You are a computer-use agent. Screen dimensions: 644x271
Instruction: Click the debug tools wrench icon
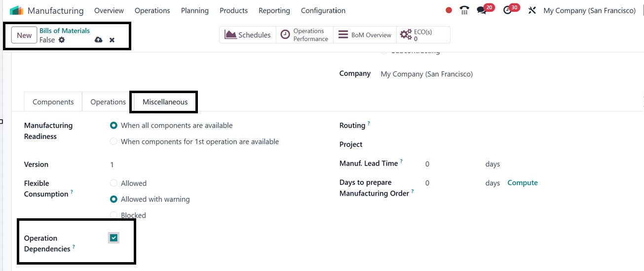(531, 10)
